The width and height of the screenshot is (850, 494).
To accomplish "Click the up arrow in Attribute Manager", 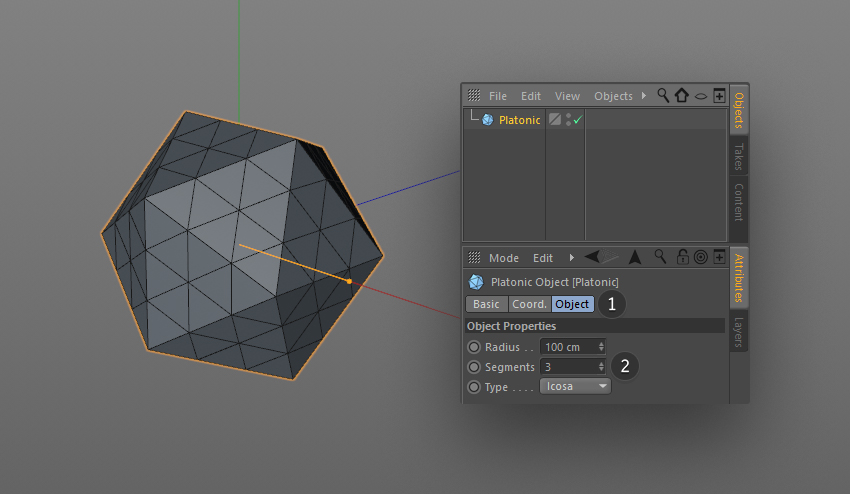I will click(635, 256).
